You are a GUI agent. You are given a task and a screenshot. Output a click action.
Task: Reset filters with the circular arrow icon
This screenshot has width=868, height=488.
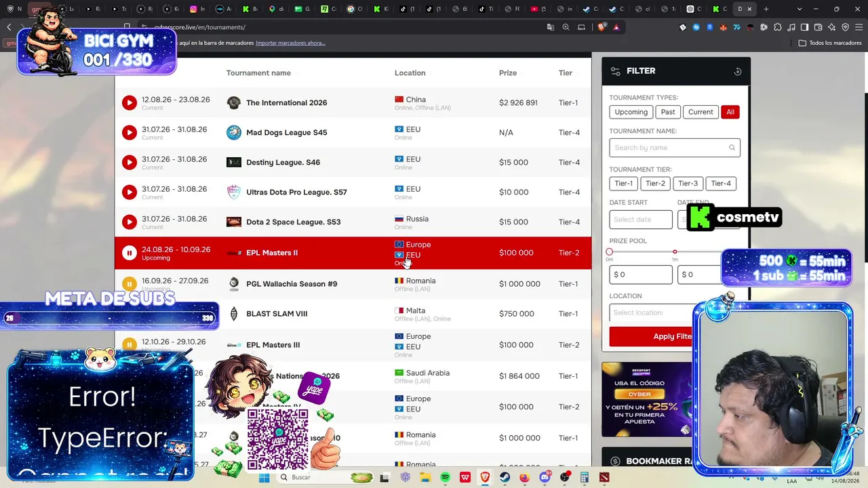(738, 71)
